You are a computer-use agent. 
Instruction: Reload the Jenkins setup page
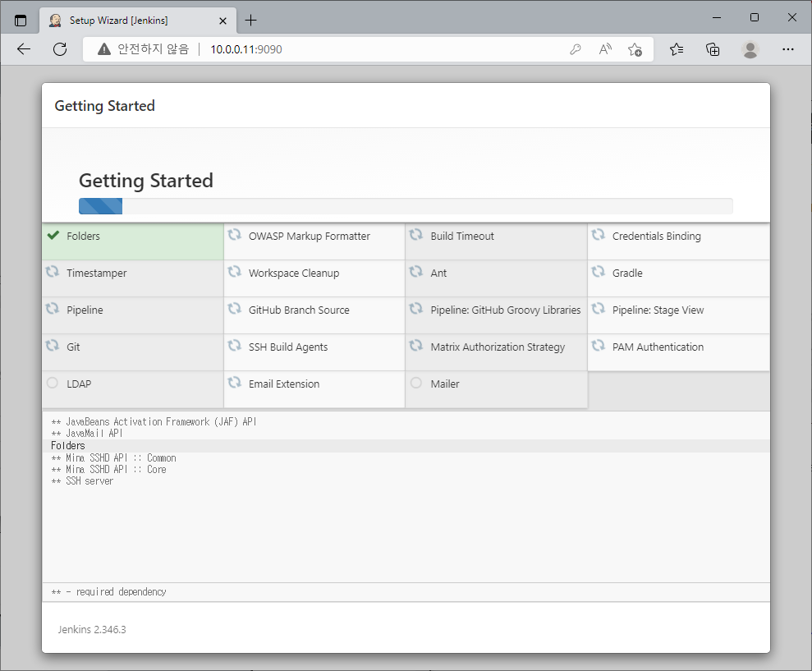[60, 49]
